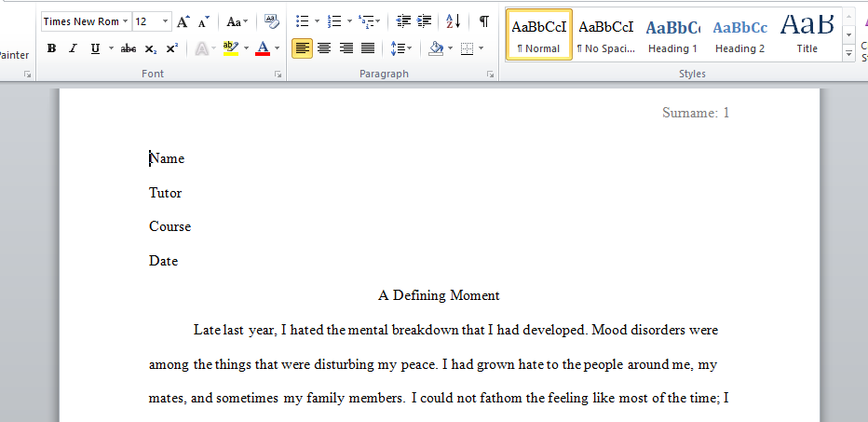Viewport: 868px width, 422px height.
Task: Click the Sort icon
Action: tap(454, 21)
